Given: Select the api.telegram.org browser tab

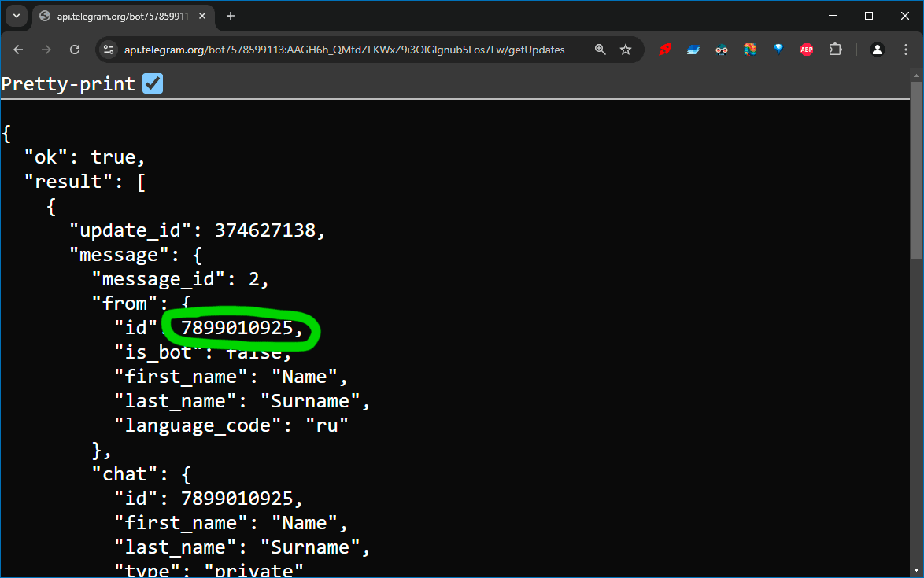Looking at the screenshot, I should click(123, 17).
